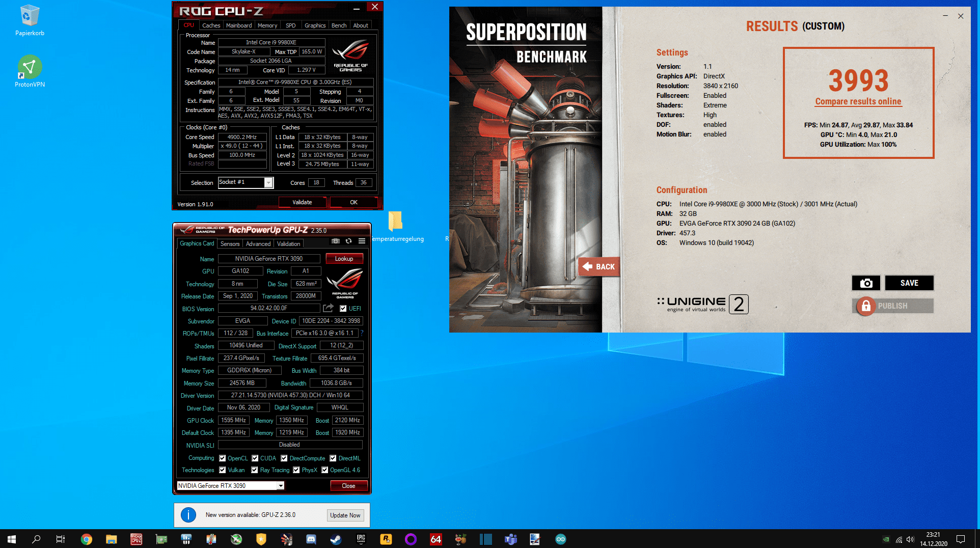Take a GPU-Z screenshot with the camera icon
Screen dimensions: 980x548
(x=336, y=241)
